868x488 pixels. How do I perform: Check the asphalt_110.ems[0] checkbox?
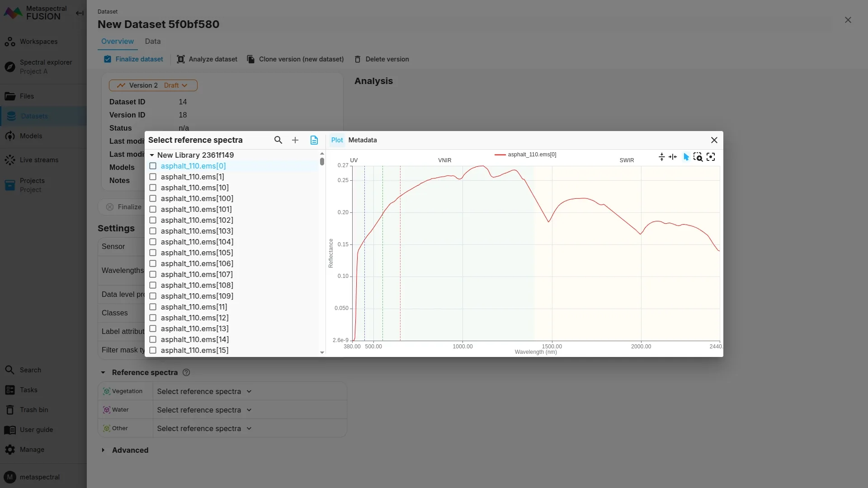click(153, 166)
